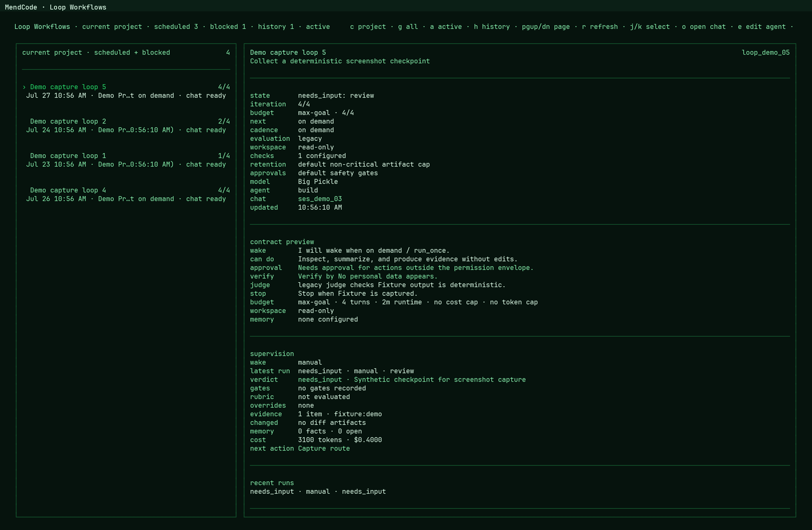The width and height of the screenshot is (812, 530).
Task: Click 'Collect a deterministic screenshot checkpoint' subtitle
Action: coord(340,61)
